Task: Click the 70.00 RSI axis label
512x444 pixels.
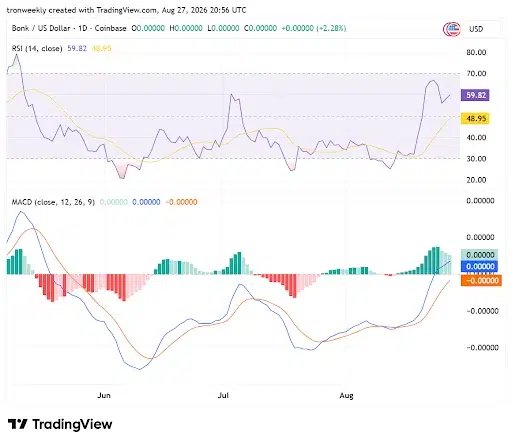Action: pyautogui.click(x=476, y=73)
